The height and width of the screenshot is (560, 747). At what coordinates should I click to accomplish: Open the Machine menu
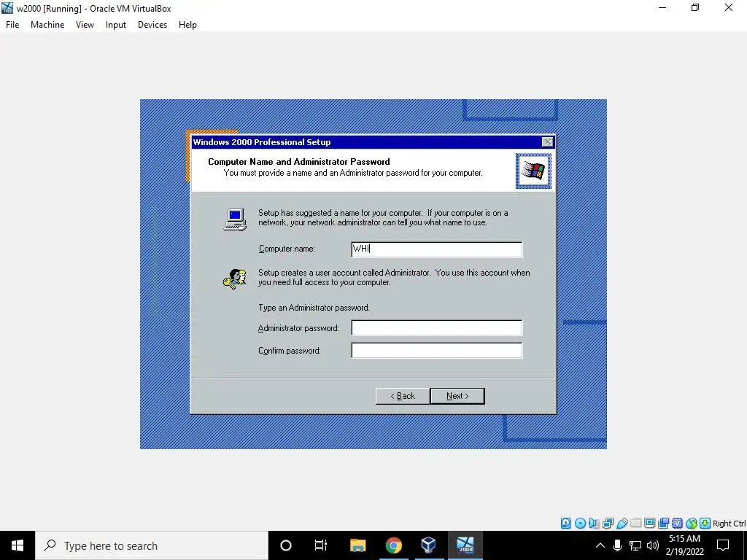pos(47,25)
